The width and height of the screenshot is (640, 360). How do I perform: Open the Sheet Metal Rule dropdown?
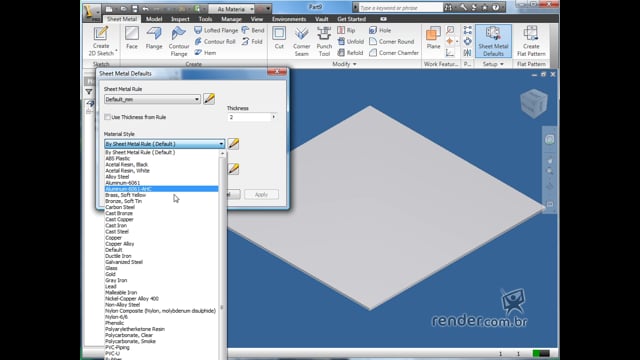pos(152,99)
